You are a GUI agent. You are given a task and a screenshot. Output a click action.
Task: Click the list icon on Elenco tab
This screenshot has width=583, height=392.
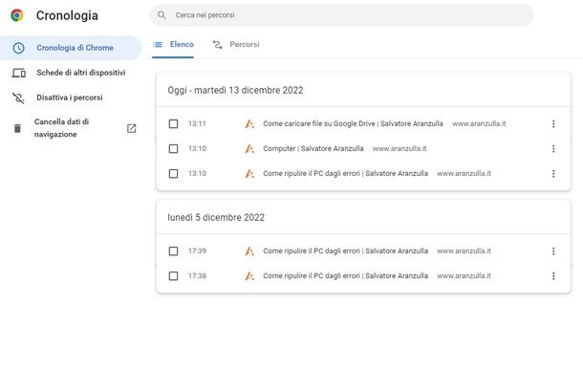point(158,45)
